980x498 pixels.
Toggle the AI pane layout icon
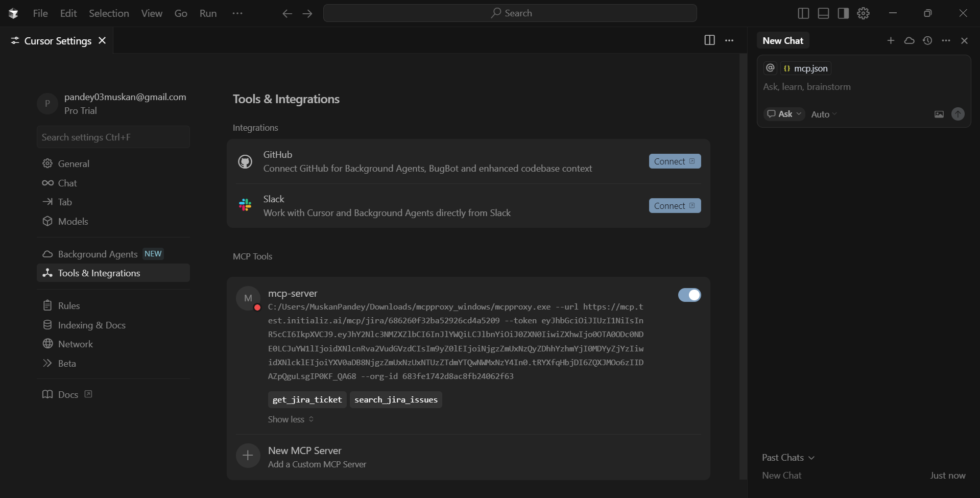843,13
